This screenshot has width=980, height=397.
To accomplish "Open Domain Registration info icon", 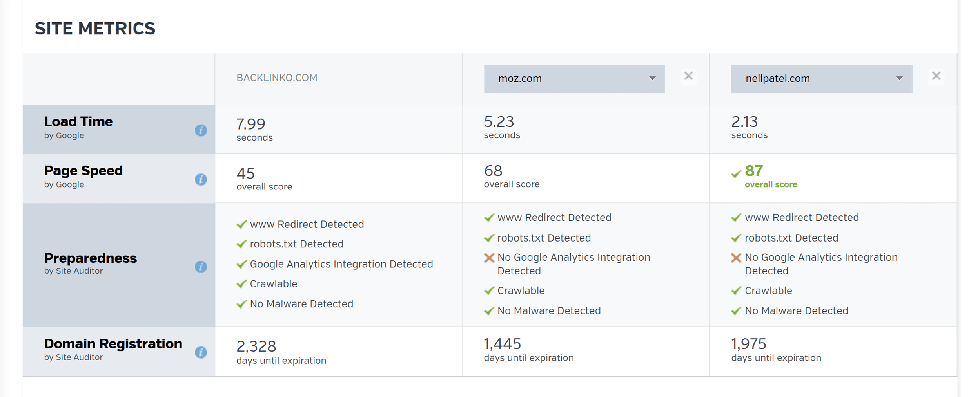I will tap(201, 352).
